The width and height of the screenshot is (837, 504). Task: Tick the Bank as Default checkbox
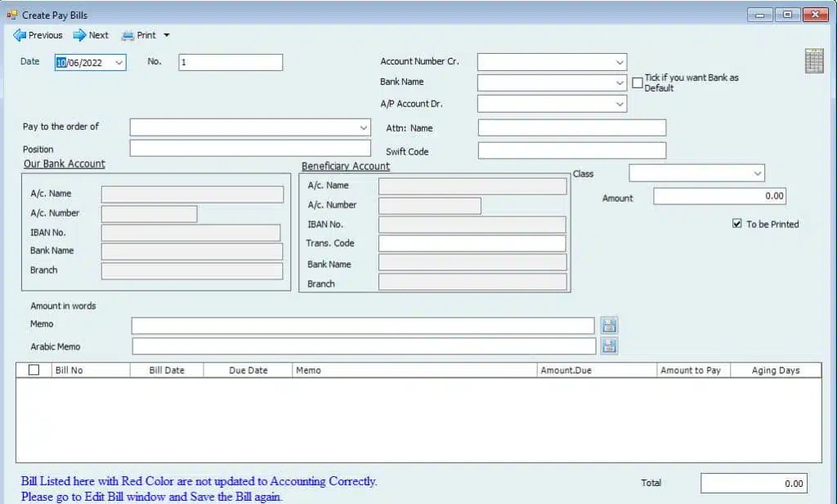coord(638,83)
